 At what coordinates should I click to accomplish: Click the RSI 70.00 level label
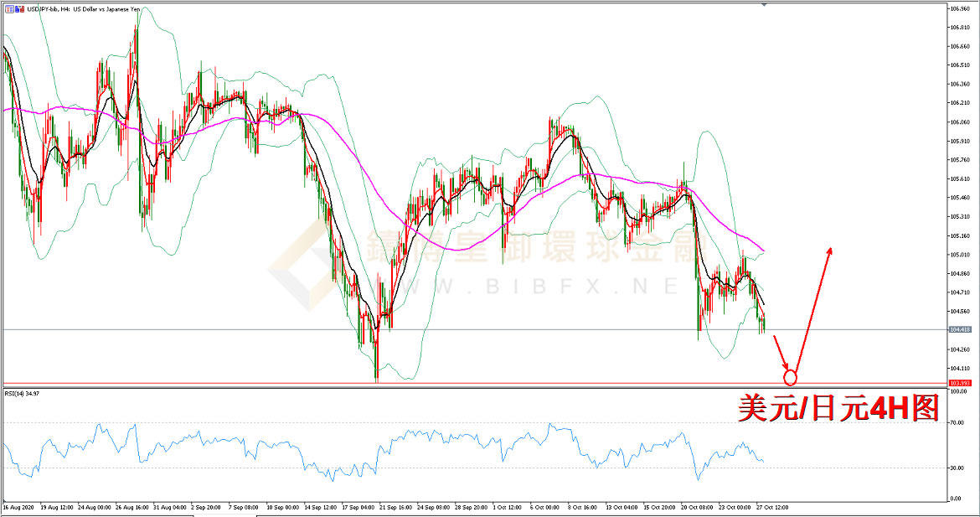(957, 423)
